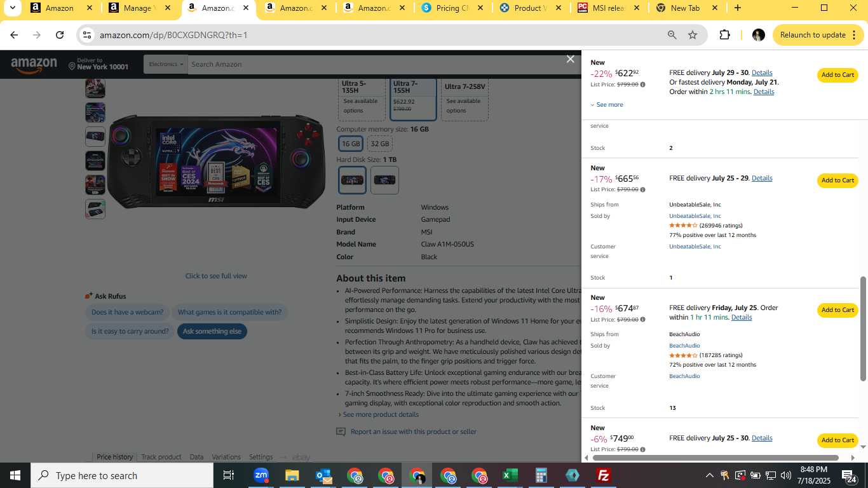This screenshot has width=868, height=488.
Task: Expand See more on the $622.92 offer
Action: click(x=607, y=105)
